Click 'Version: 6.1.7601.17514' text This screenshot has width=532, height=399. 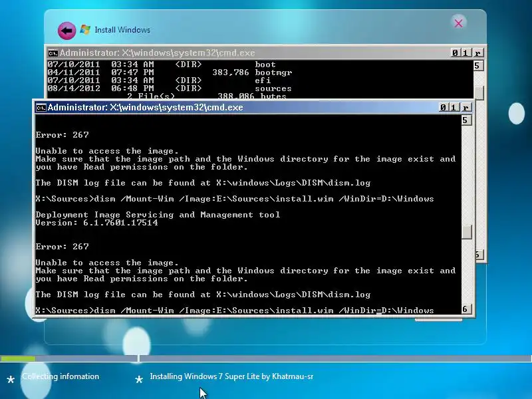[x=96, y=223]
